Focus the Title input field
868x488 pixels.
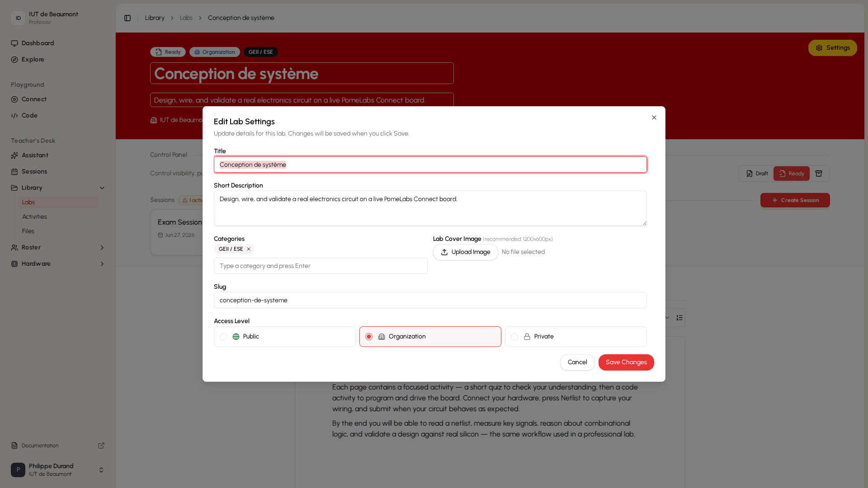tap(430, 164)
